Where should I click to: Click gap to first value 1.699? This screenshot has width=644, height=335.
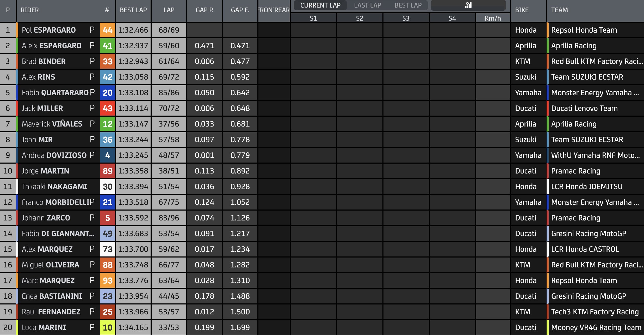[x=240, y=327]
